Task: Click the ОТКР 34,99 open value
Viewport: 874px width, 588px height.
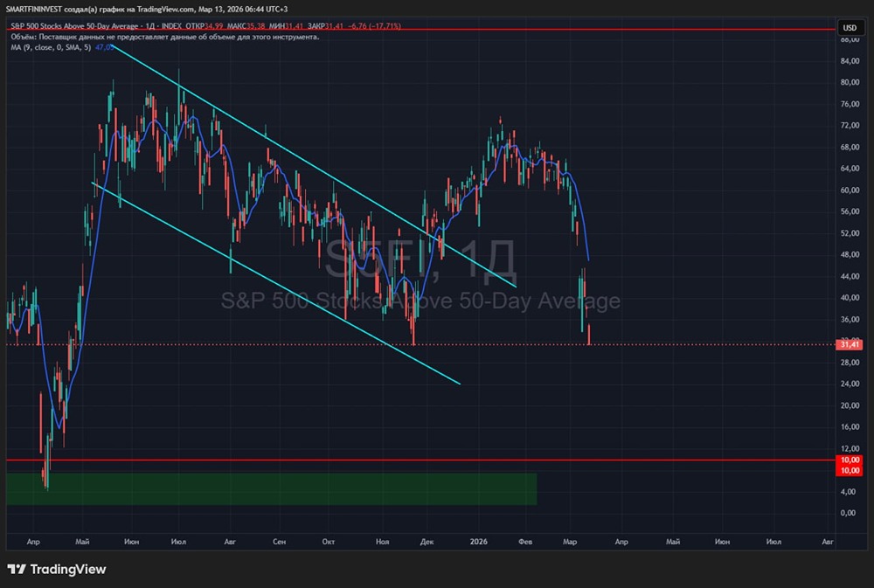Action: 204,26
